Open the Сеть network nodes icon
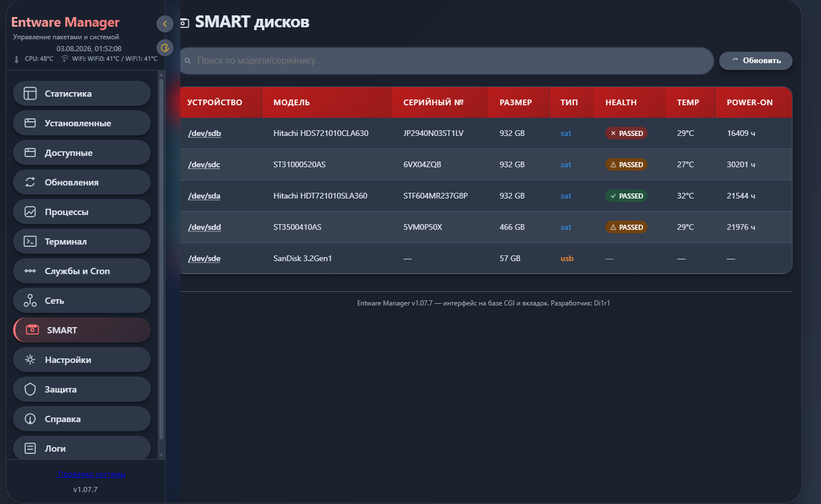The height and width of the screenshot is (504, 821). point(30,300)
